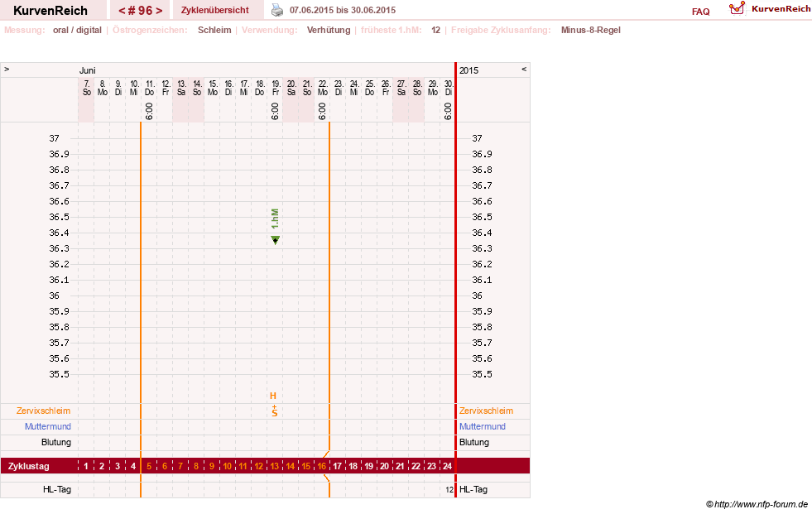Click the printer icon
Viewport: 812px width, 514px height.
[x=277, y=10]
